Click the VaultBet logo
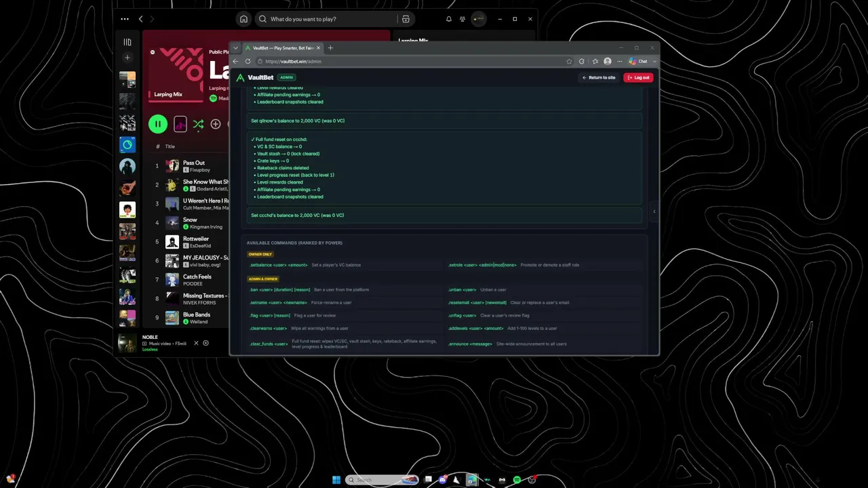Image resolution: width=868 pixels, height=488 pixels. [x=255, y=77]
